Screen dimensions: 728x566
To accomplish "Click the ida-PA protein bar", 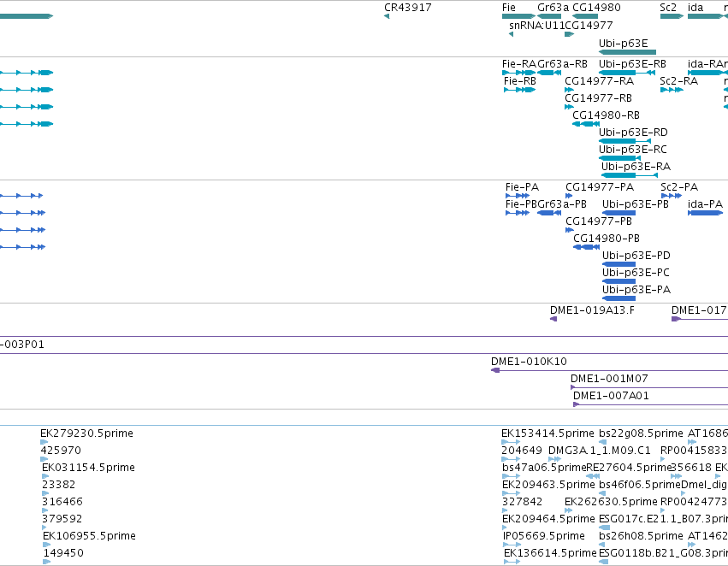I will (x=705, y=213).
